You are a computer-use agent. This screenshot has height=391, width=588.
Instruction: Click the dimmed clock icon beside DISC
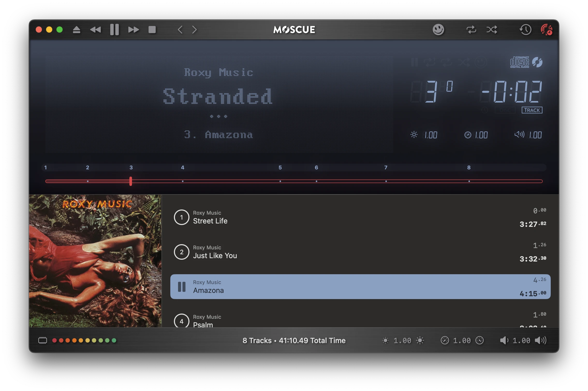tap(484, 110)
